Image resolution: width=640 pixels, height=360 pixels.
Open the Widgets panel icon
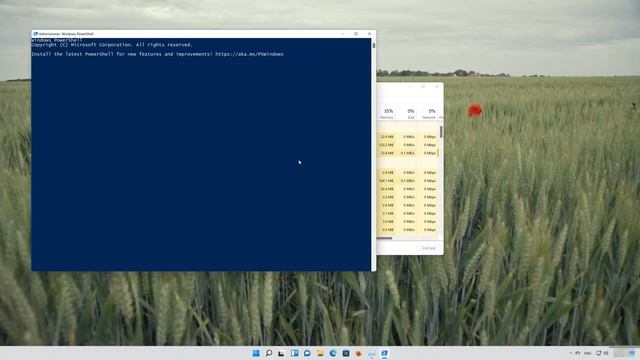294,353
